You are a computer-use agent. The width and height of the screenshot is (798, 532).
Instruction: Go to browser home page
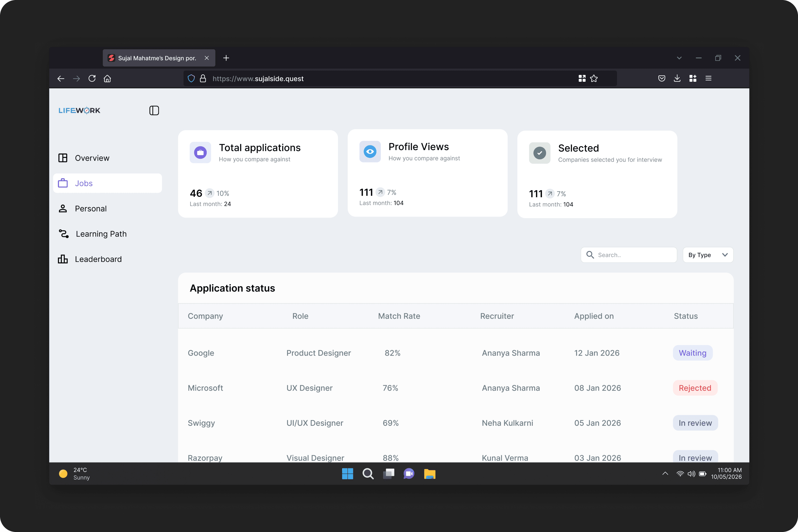click(x=107, y=79)
